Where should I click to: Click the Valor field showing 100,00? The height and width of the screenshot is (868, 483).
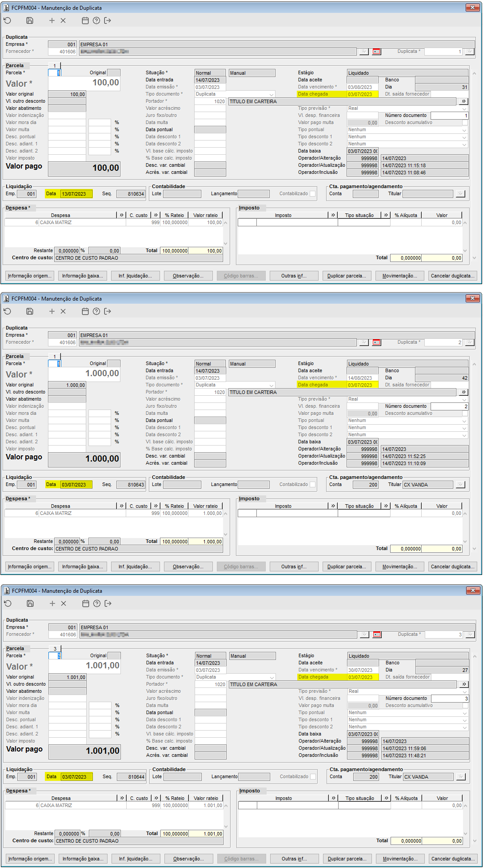click(84, 83)
